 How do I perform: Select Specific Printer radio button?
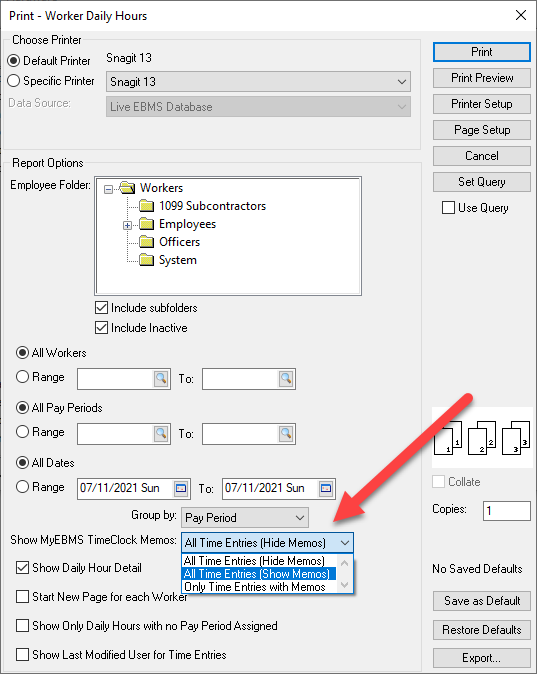coord(14,81)
